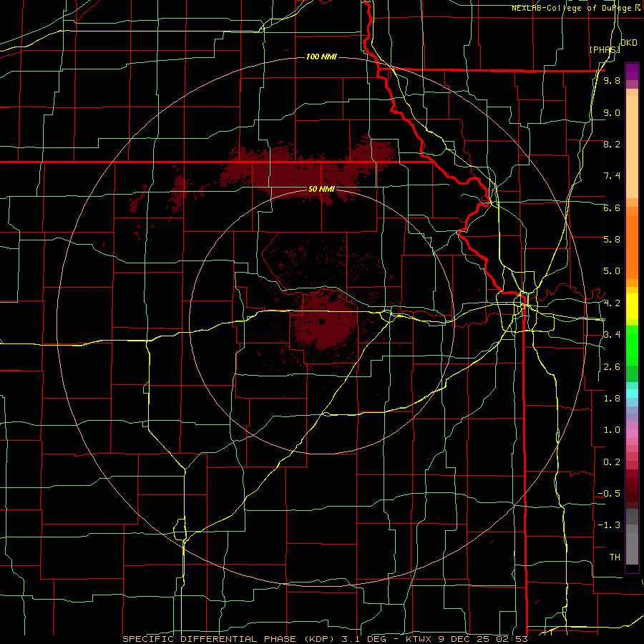Image resolution: width=644 pixels, height=644 pixels.
Task: Click the 9.8 value on the color scale
Action: [612, 81]
